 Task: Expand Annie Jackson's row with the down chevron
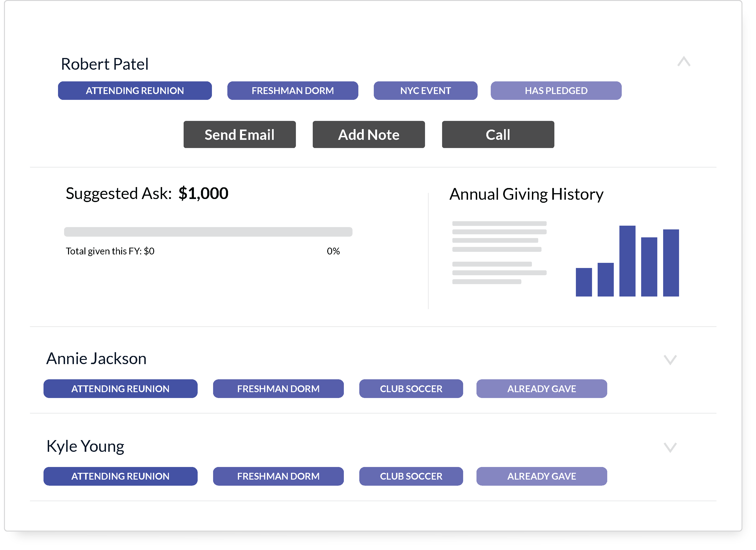tap(670, 360)
